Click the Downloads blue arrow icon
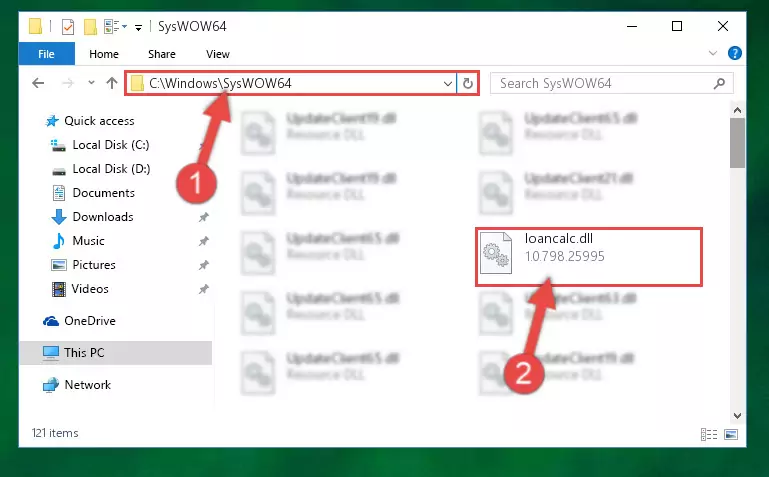The width and height of the screenshot is (769, 477). (x=59, y=217)
